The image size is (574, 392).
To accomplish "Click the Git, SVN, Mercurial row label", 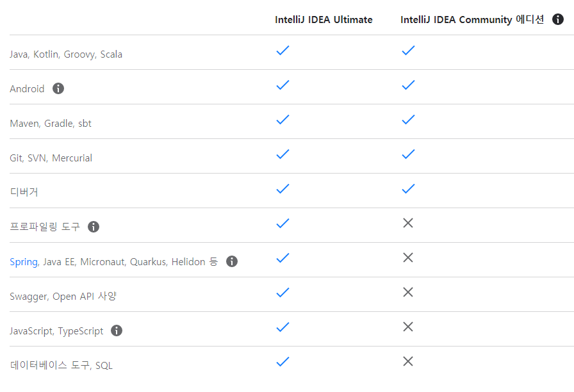I will [51, 158].
